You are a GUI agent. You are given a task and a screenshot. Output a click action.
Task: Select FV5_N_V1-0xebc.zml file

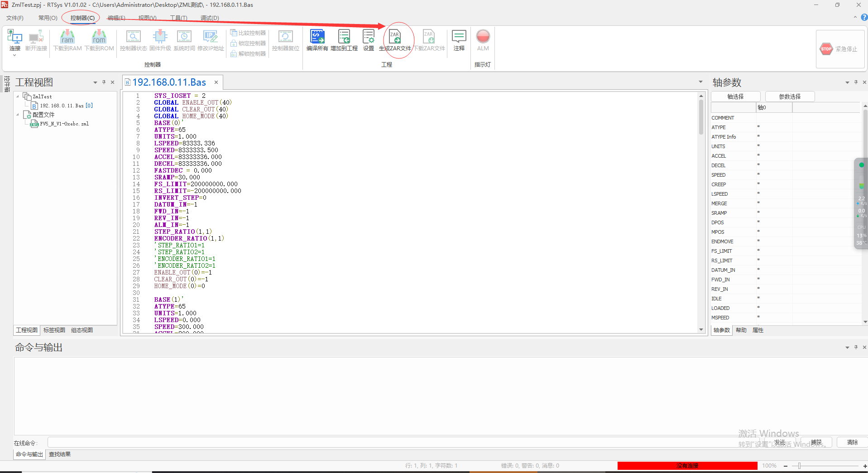click(x=60, y=124)
